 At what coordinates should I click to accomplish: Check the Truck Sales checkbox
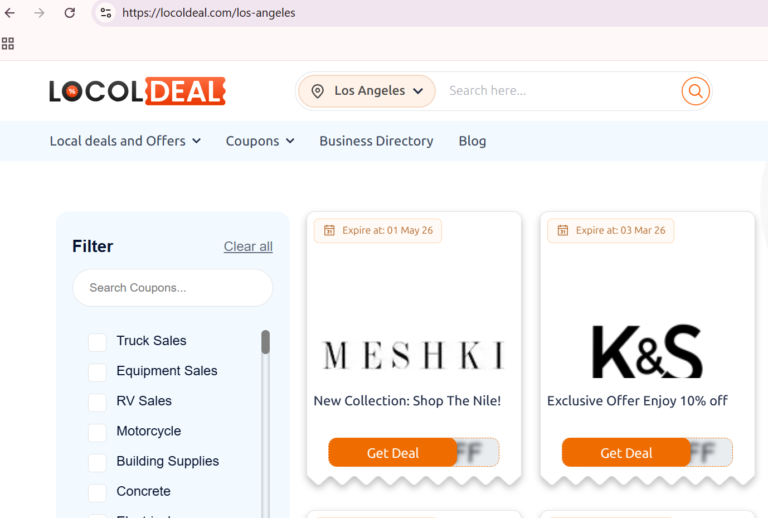pyautogui.click(x=97, y=342)
